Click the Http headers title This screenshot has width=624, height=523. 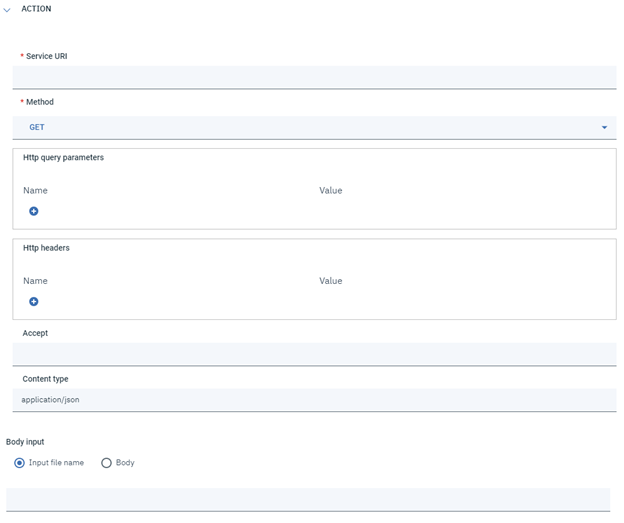[46, 248]
